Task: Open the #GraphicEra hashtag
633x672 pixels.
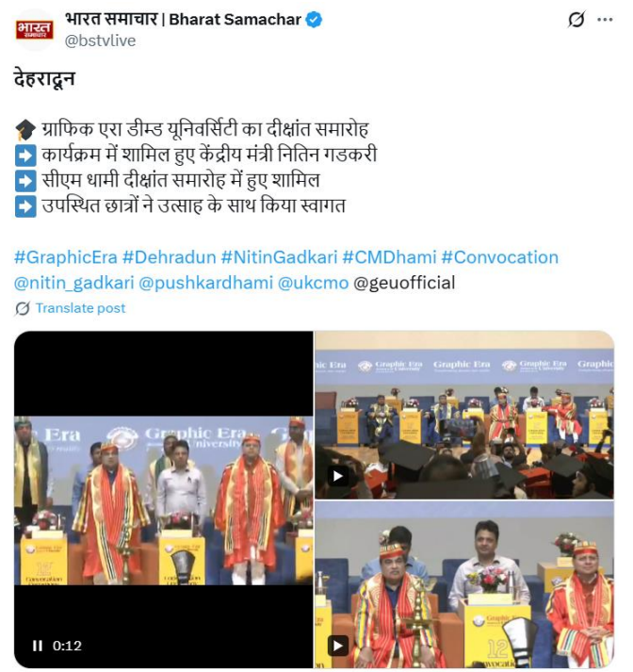Action: coord(66,257)
